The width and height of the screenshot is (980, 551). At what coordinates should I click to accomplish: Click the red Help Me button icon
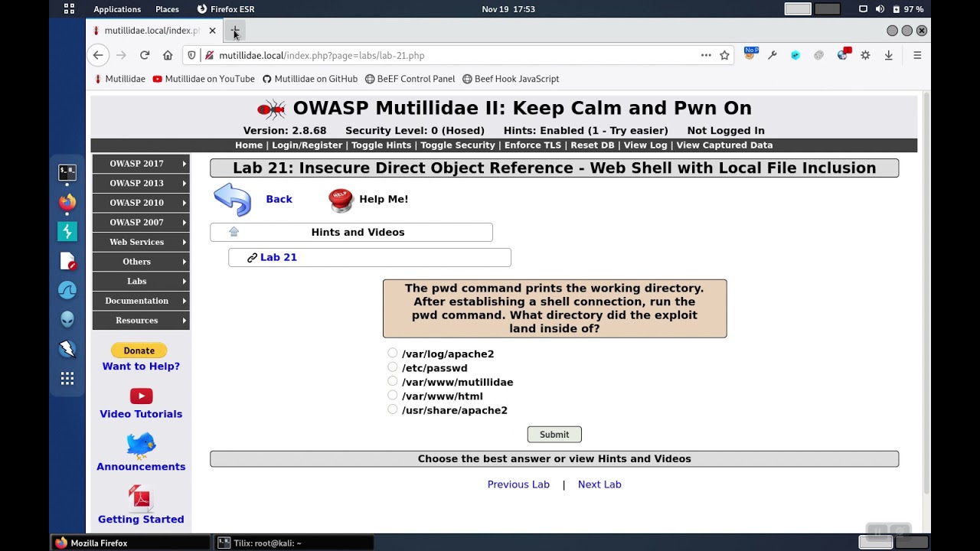pos(341,200)
